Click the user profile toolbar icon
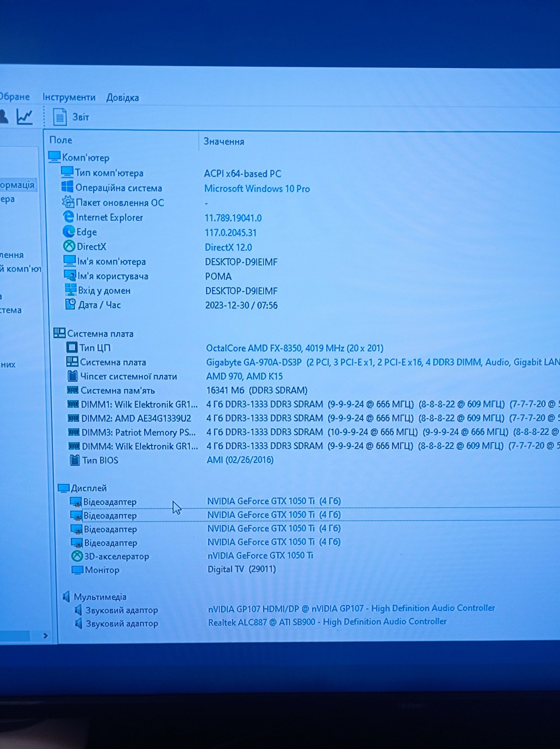The image size is (560, 749). (x=4, y=116)
